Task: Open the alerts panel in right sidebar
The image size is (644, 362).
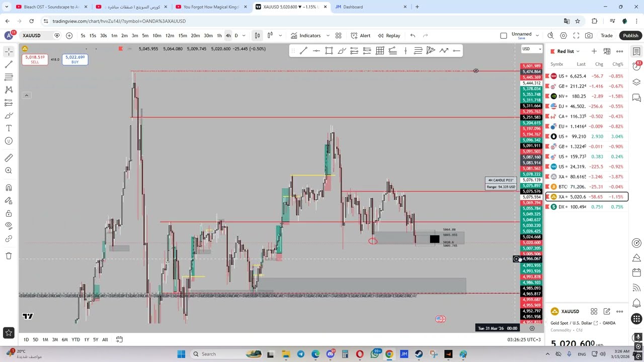Action: [x=636, y=67]
